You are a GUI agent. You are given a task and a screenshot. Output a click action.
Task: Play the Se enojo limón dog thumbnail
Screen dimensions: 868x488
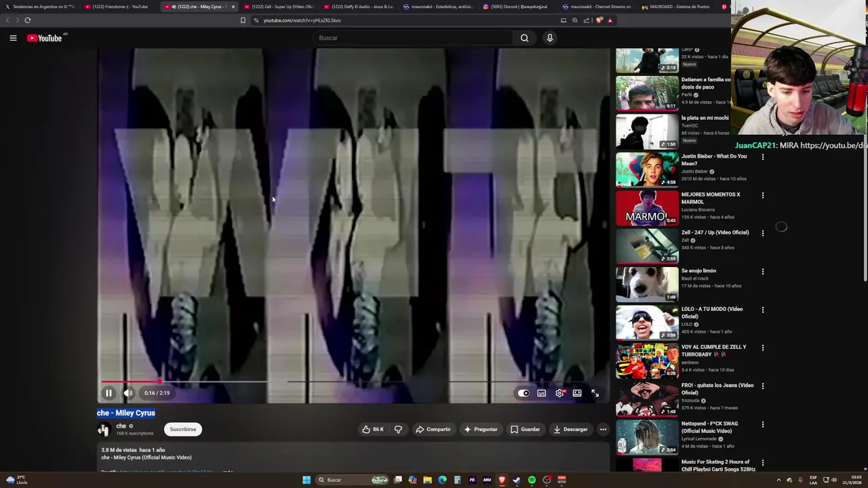(647, 284)
